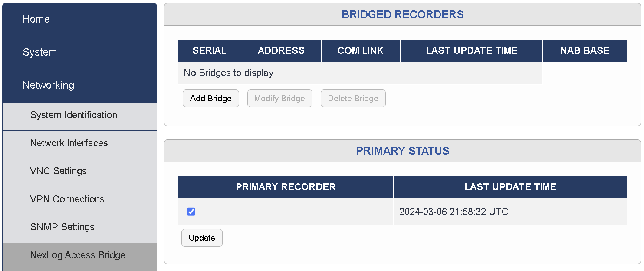Enable the Primary Recorder checkbox
Image resolution: width=644 pixels, height=271 pixels.
click(190, 212)
